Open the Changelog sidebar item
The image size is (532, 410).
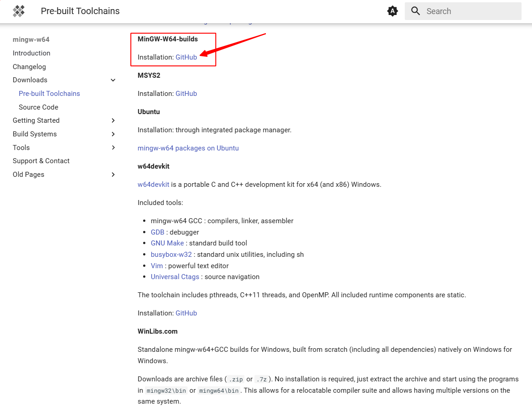point(29,67)
